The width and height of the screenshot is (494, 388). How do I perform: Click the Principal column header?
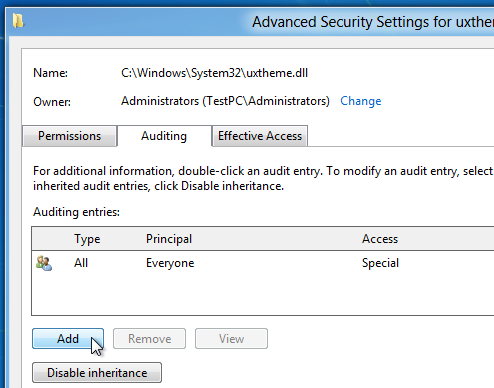[169, 239]
